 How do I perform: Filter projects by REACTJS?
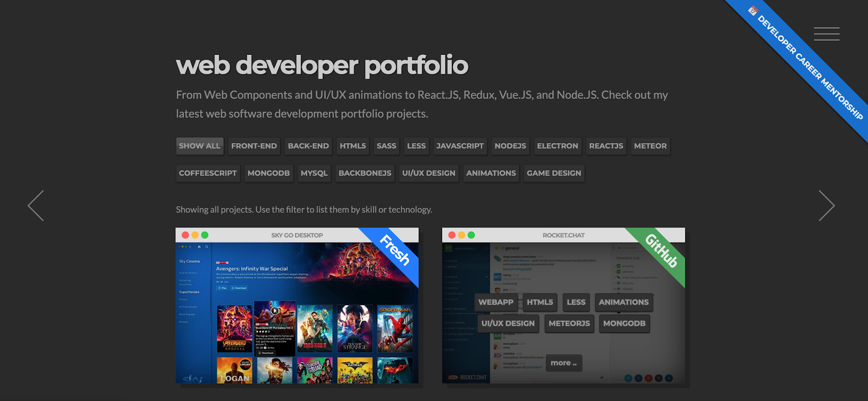click(606, 146)
